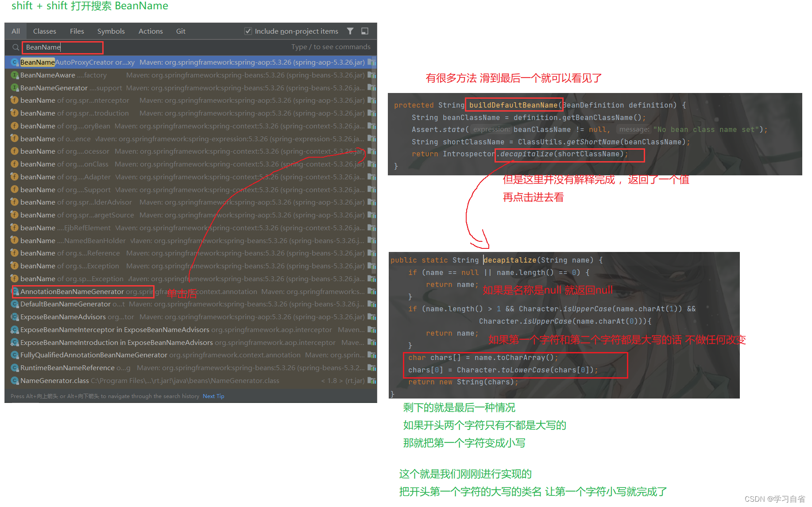The width and height of the screenshot is (812, 507).
Task: Click library icon at BeanNameAutoProxyCreator row end
Action: click(x=372, y=62)
